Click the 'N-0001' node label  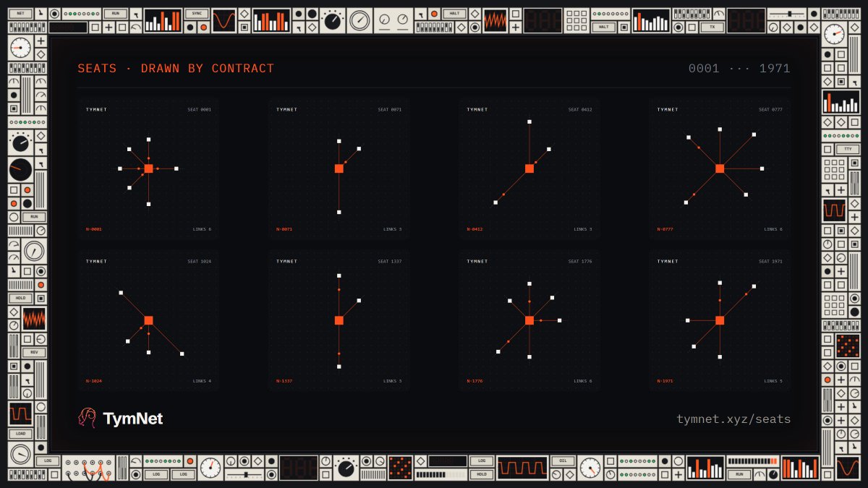(94, 229)
